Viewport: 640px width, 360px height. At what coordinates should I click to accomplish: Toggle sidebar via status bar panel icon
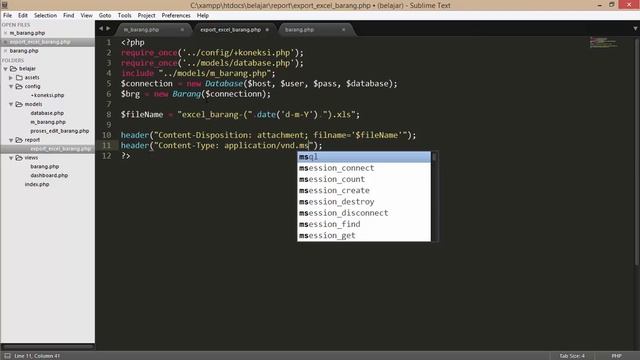(x=7, y=356)
